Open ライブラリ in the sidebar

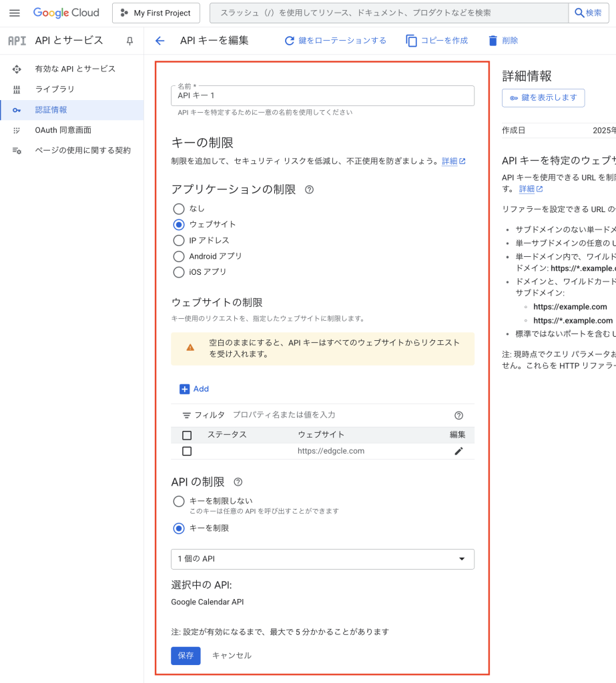click(x=72, y=89)
